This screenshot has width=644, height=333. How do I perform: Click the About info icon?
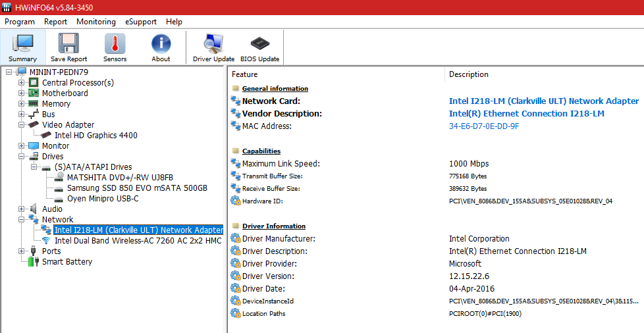[161, 43]
